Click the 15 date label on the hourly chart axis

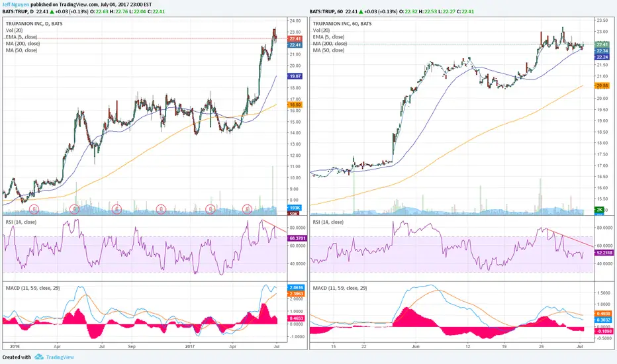coord(333,347)
